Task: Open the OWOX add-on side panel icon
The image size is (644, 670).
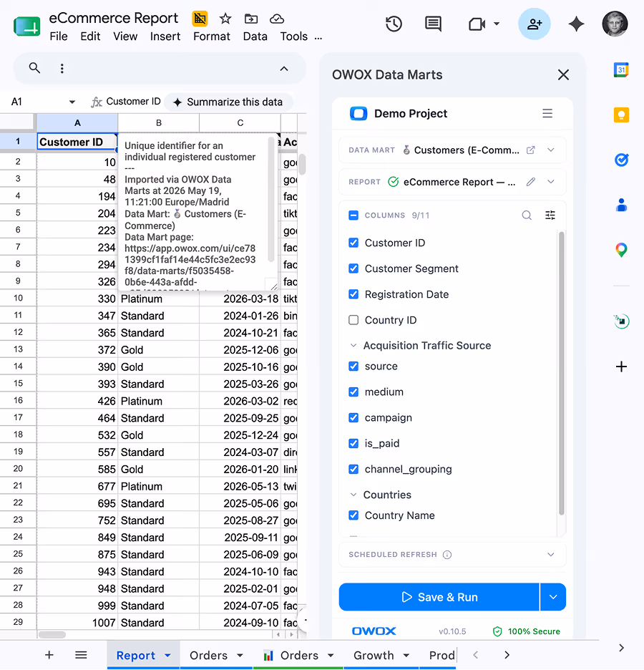Action: pyautogui.click(x=621, y=321)
